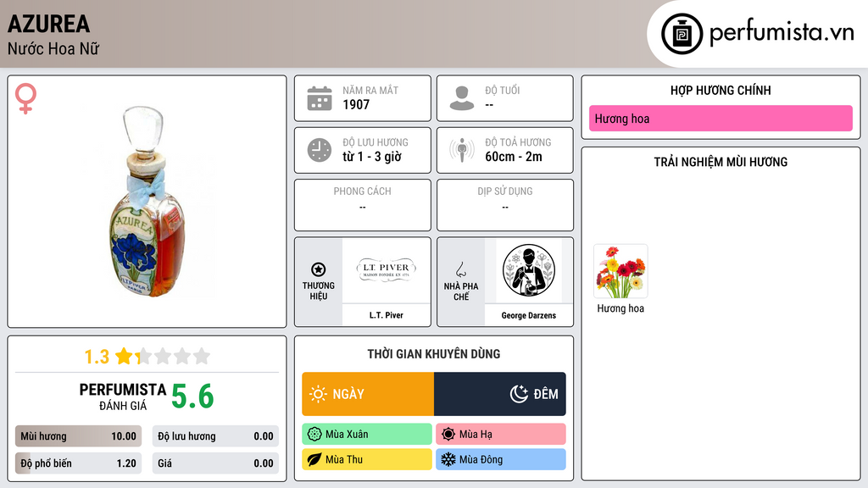868x488 pixels.
Task: Click the Phong cách style card
Action: tap(363, 205)
